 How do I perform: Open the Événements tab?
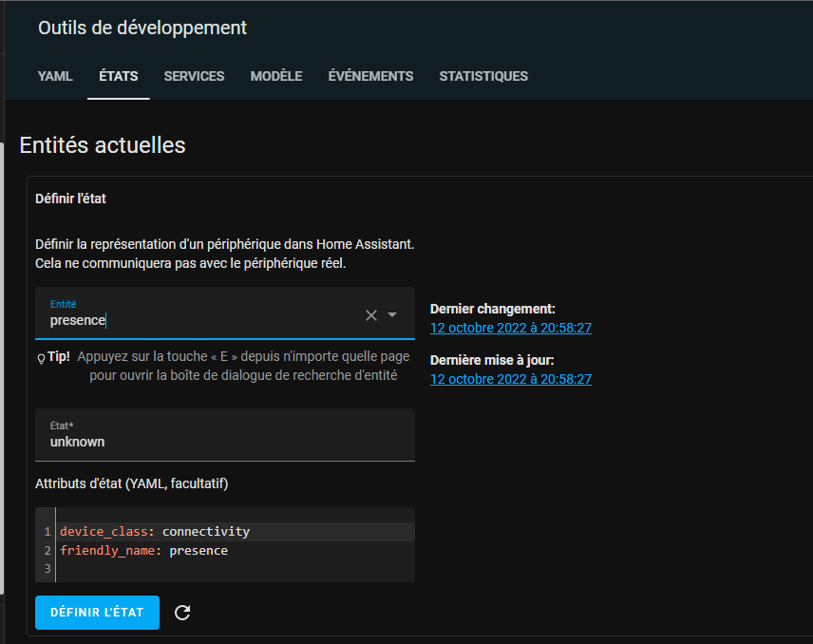pyautogui.click(x=370, y=76)
